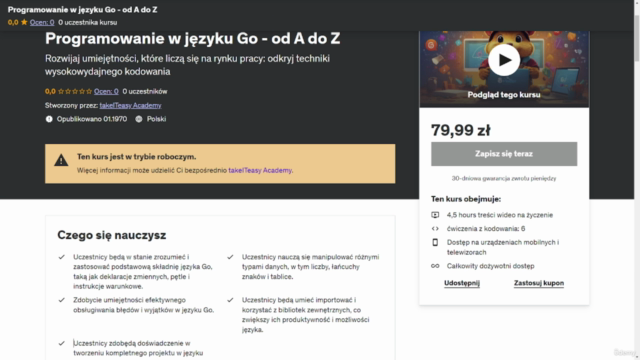
Task: Click the five-star rating row
Action: tap(75, 91)
